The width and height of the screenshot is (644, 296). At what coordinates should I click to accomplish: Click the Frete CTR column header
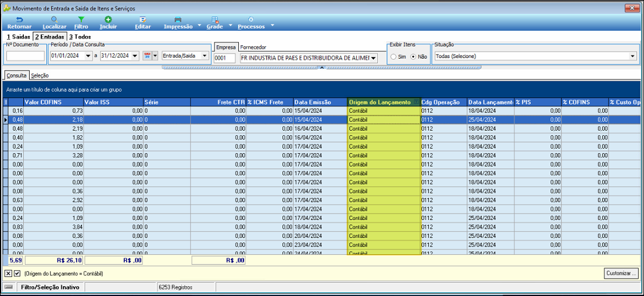click(218, 102)
